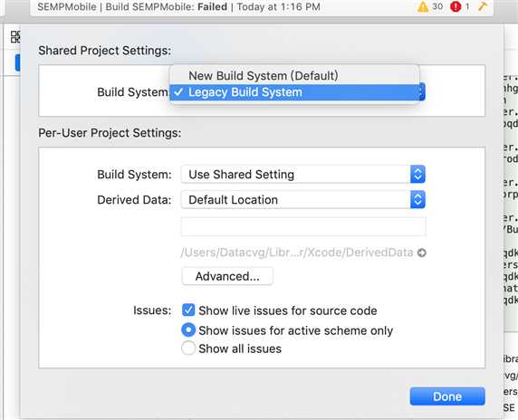Click the warning count 30 label

(x=437, y=6)
